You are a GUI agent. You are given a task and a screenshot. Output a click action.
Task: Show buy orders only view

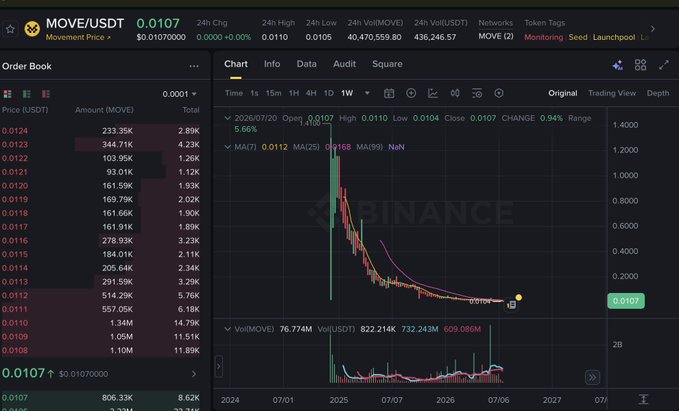click(26, 94)
